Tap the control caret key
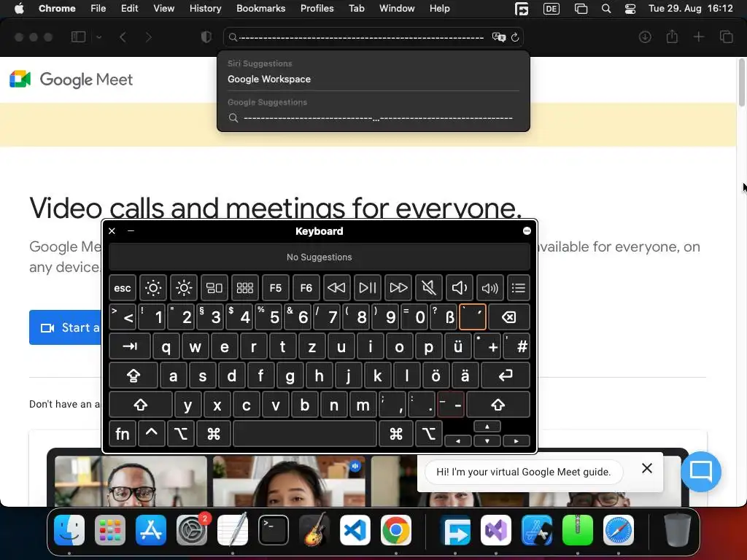 click(152, 434)
